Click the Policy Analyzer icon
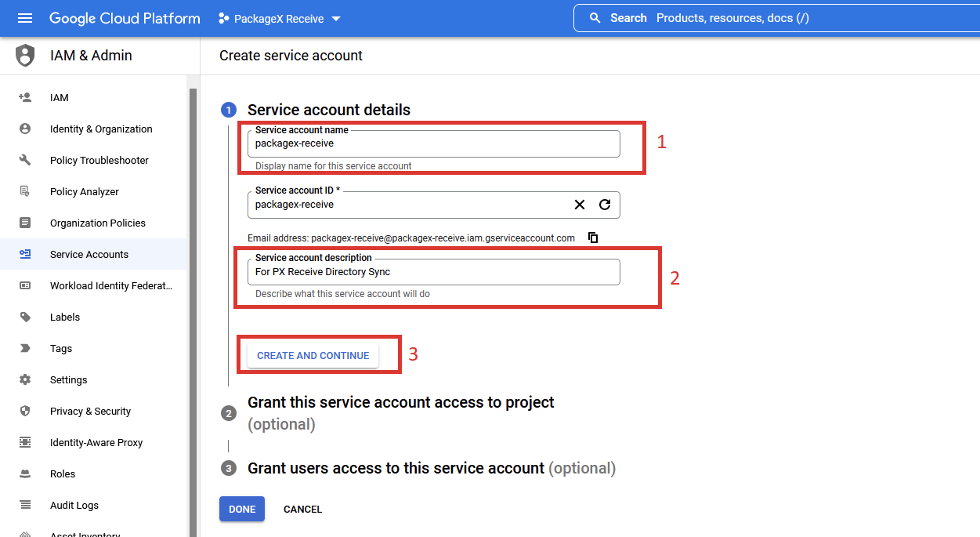Screen dimensions: 980x537 (x=25, y=192)
